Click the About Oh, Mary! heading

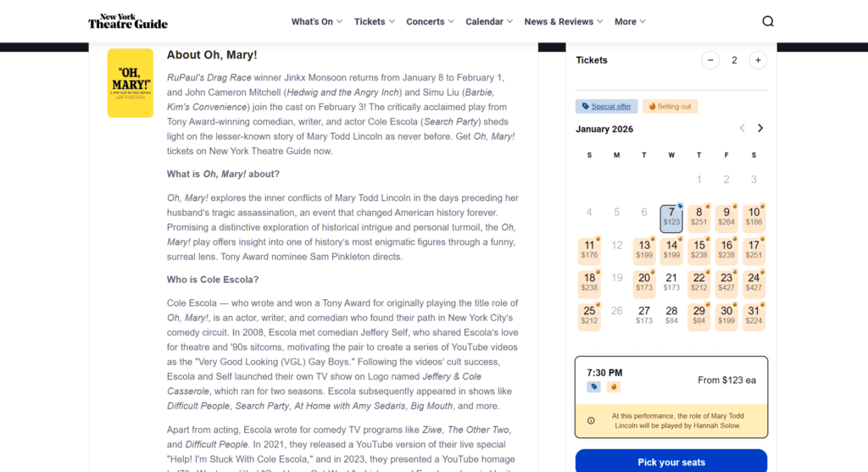212,55
